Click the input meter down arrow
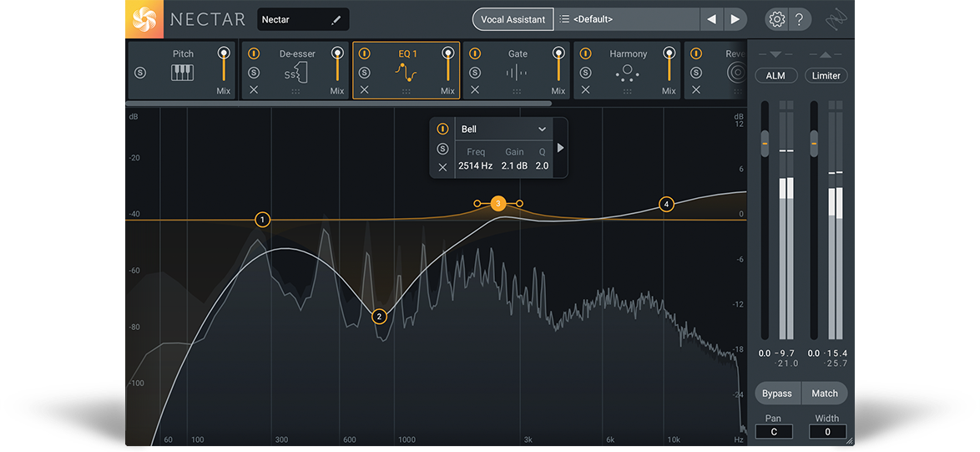The height and width of the screenshot is (452, 980). click(x=775, y=54)
